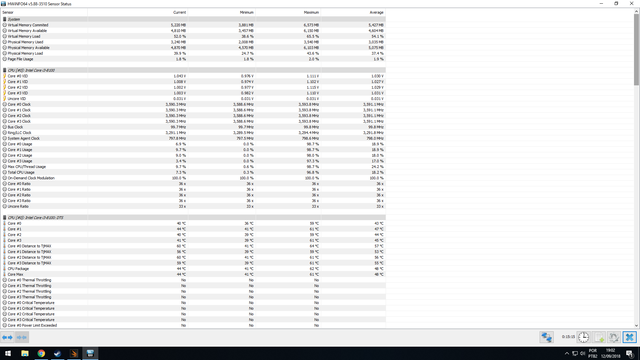The height and width of the screenshot is (360, 640).
Task: Select the Ring/LLC Clock row
Action: pos(193,133)
